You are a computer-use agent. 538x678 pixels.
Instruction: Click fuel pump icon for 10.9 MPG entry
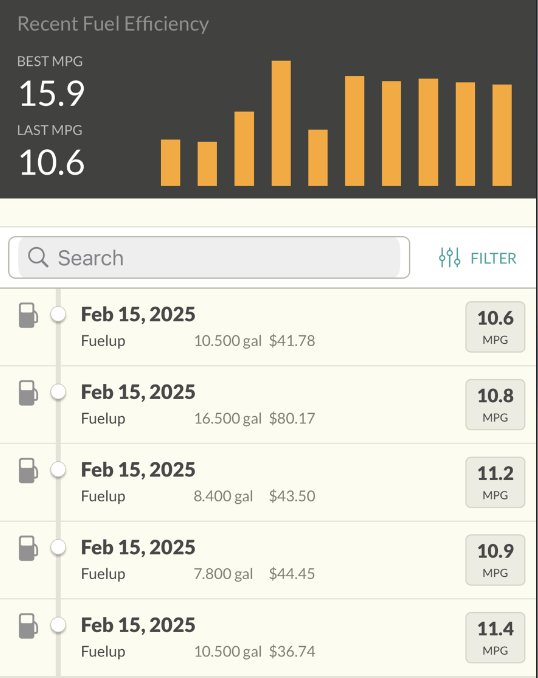28,548
